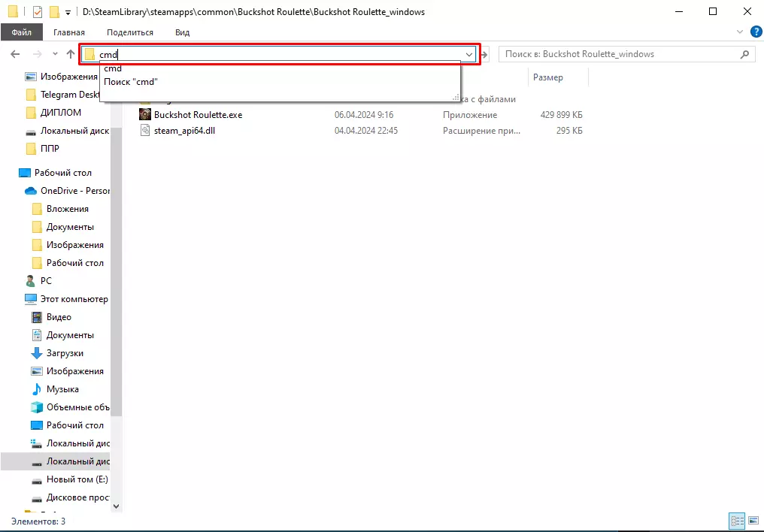Click the Buckshot Roulette.exe application icon
764x532 pixels.
pyautogui.click(x=145, y=114)
